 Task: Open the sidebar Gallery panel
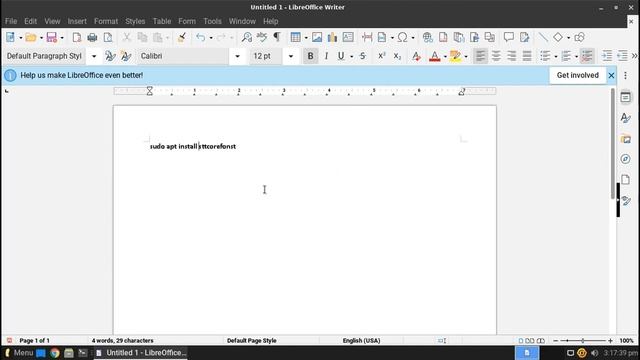(625, 139)
